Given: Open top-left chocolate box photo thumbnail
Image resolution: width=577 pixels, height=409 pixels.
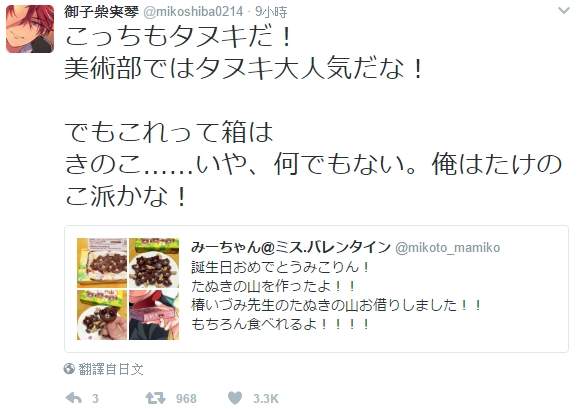Looking at the screenshot, I should pyautogui.click(x=102, y=263).
